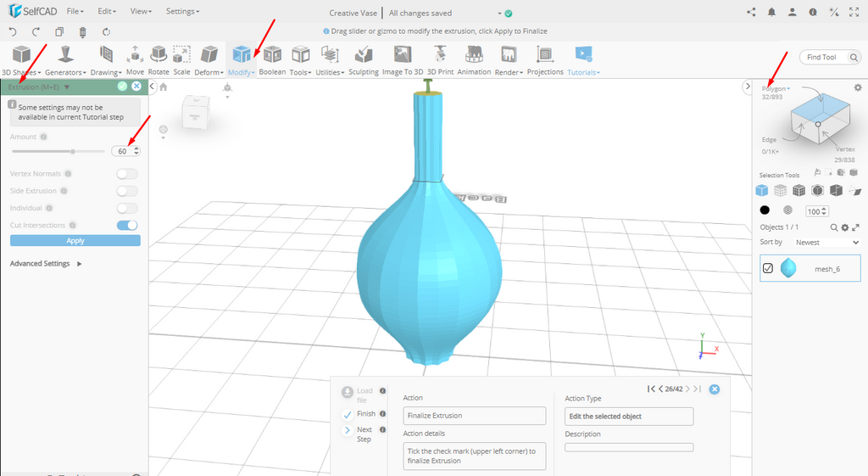Toggle Side Extrusion switch
The width and height of the screenshot is (868, 476).
tap(127, 191)
